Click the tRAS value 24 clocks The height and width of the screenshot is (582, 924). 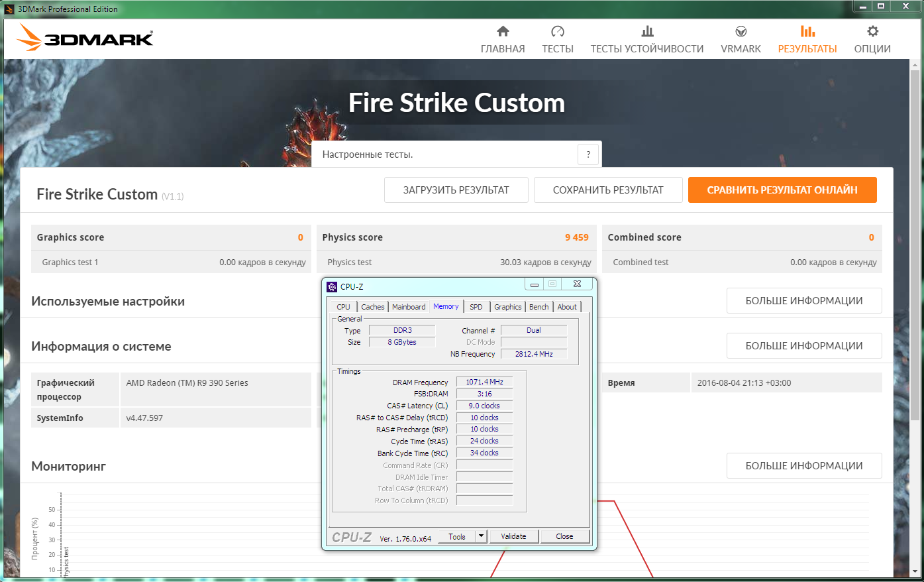[x=484, y=441]
